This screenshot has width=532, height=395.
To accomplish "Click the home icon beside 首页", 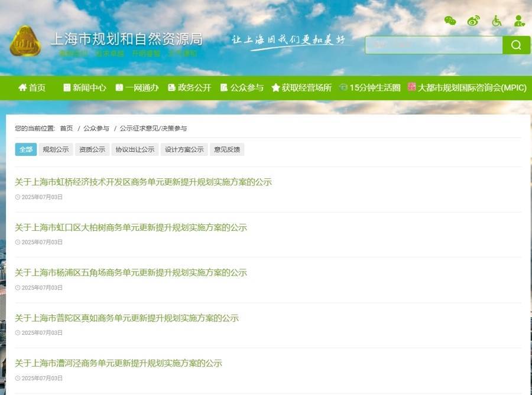I will [x=21, y=87].
